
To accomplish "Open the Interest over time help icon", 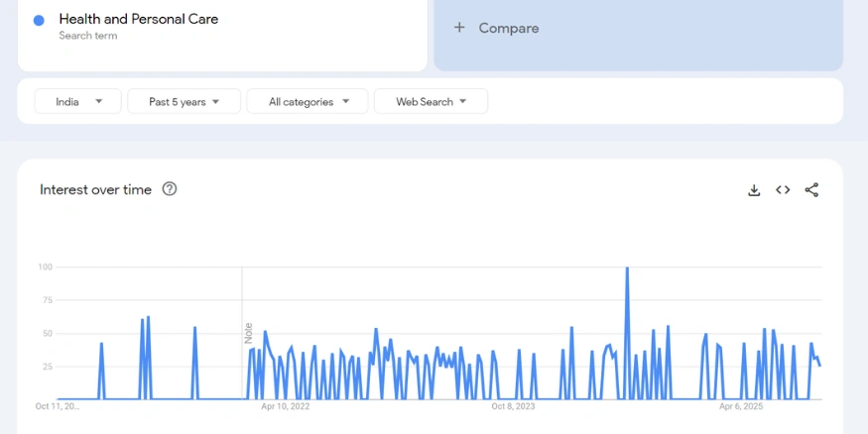I will [x=170, y=189].
